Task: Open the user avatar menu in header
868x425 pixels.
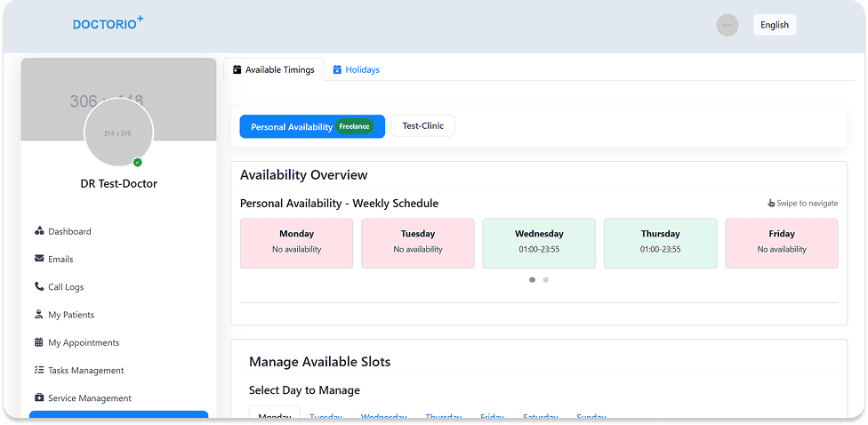Action: (x=727, y=25)
